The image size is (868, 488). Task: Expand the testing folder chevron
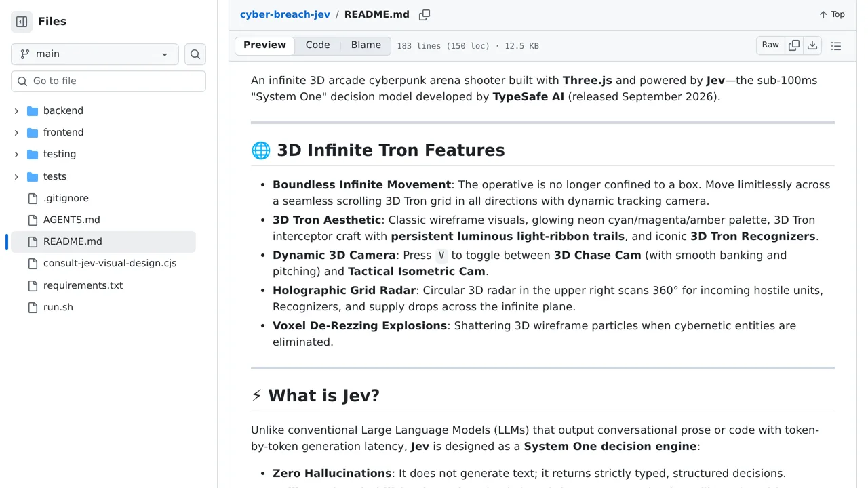(x=16, y=155)
